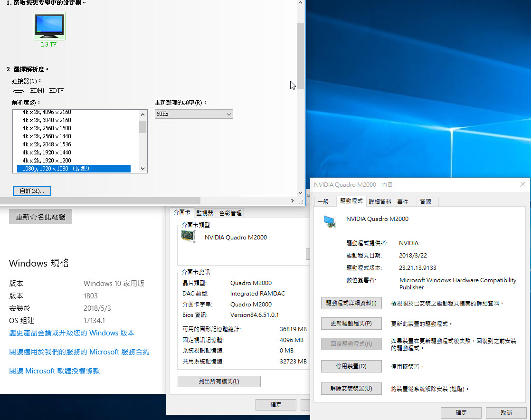The height and width of the screenshot is (420, 531).
Task: Click 重新命名此電腦 rename PC button
Action: pyautogui.click(x=41, y=217)
